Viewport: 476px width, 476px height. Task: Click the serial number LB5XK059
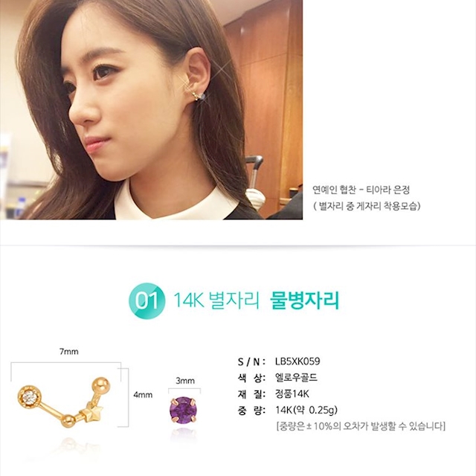point(297,361)
